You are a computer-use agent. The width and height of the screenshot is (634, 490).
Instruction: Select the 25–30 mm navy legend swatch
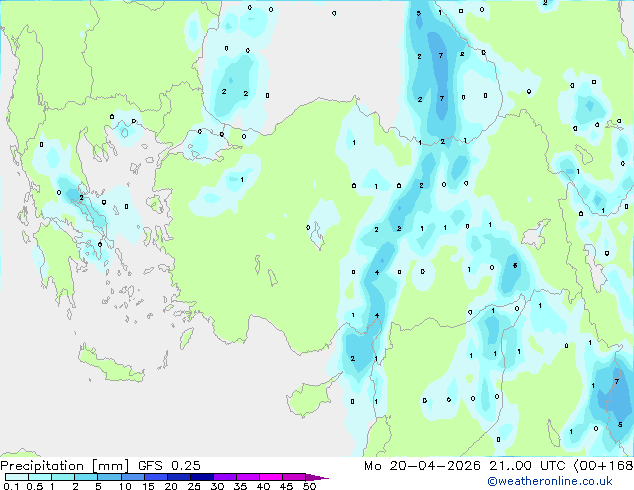(x=202, y=477)
